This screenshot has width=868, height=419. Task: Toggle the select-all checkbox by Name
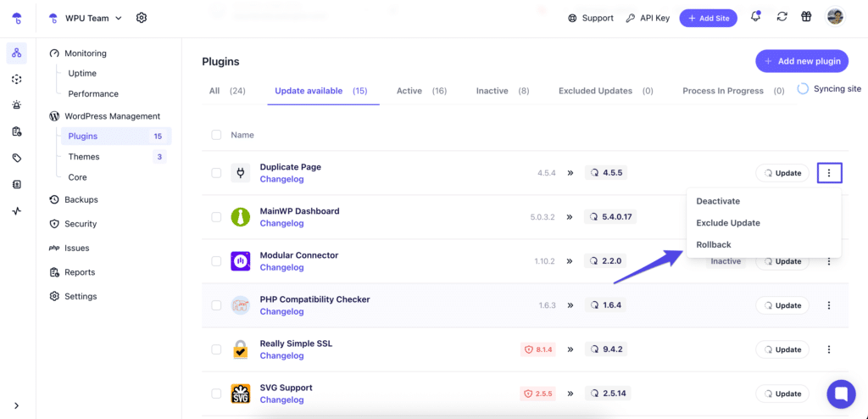click(216, 135)
